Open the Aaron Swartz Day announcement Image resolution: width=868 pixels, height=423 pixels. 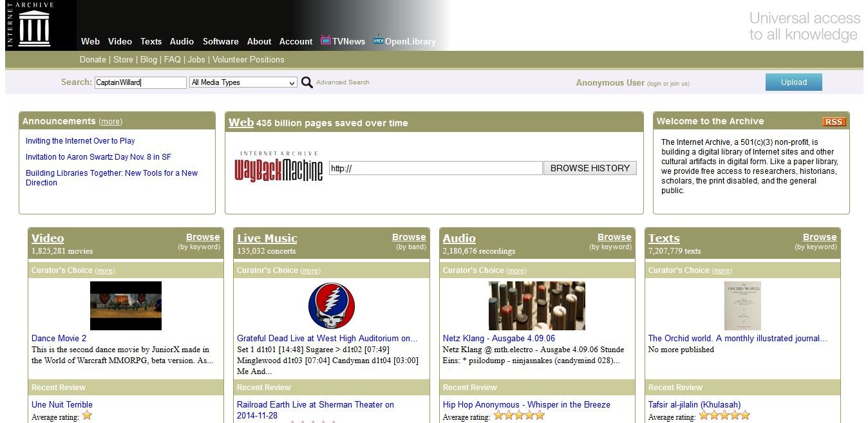pyautogui.click(x=98, y=157)
